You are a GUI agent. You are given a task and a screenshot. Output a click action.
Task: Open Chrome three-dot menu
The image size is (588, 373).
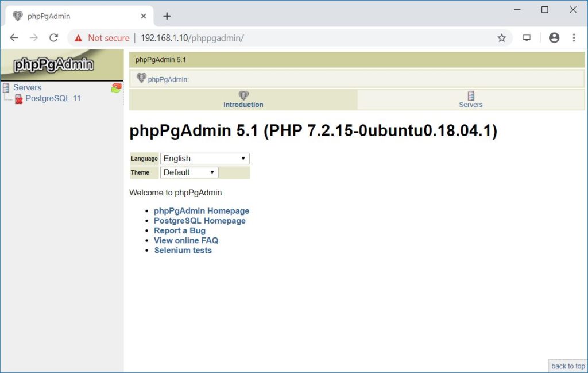(x=574, y=37)
